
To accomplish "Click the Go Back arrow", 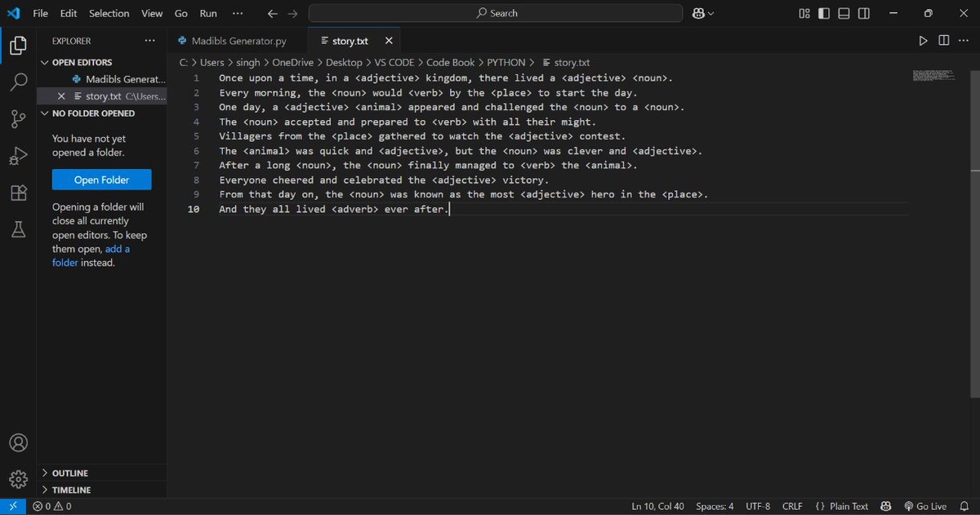I will [x=273, y=13].
